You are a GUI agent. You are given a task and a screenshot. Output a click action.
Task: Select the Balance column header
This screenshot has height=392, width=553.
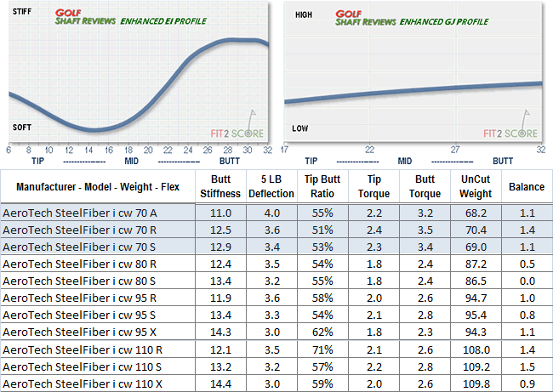point(527,186)
